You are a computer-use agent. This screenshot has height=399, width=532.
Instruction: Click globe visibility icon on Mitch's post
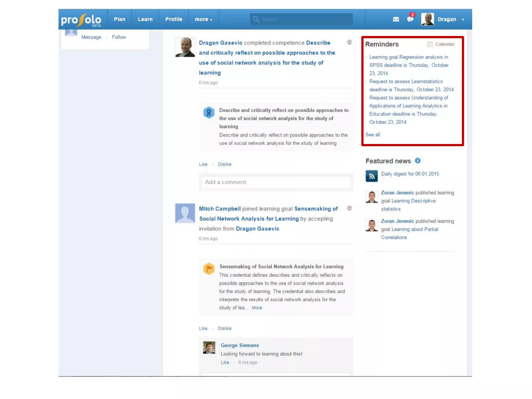(349, 208)
